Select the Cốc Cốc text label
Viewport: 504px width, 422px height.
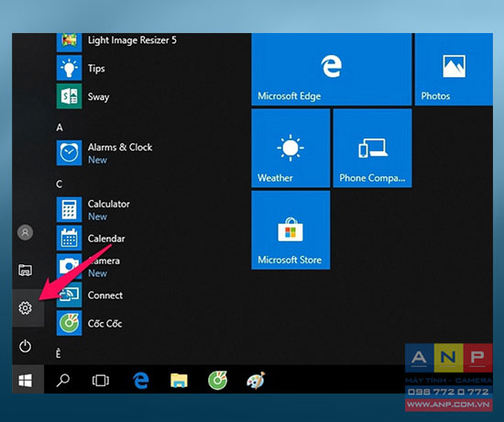pyautogui.click(x=104, y=323)
